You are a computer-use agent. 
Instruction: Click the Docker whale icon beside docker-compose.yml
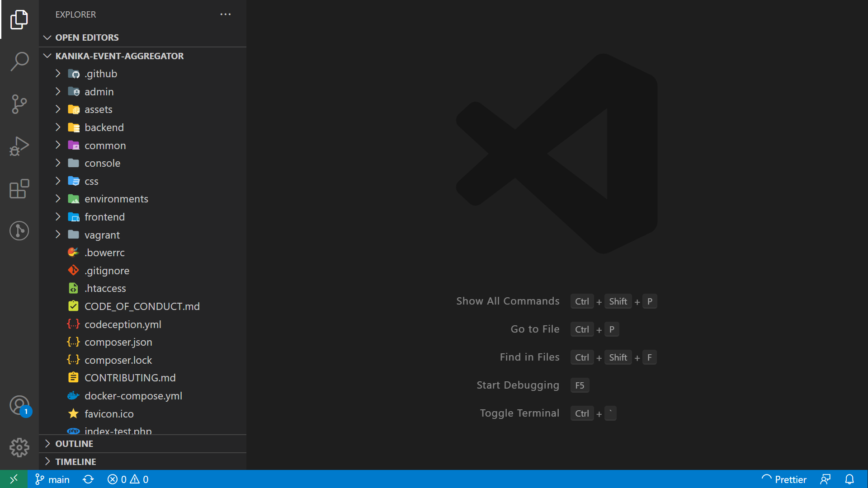[73, 396]
